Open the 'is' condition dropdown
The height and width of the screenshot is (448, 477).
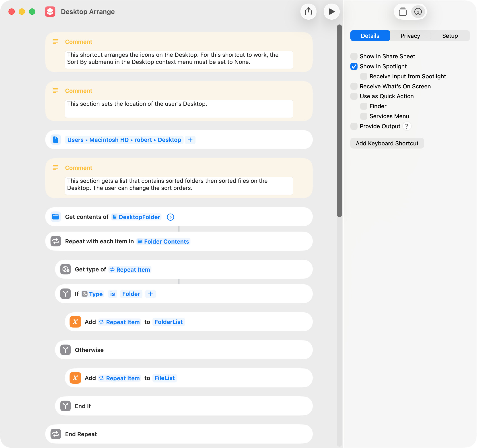coord(112,294)
